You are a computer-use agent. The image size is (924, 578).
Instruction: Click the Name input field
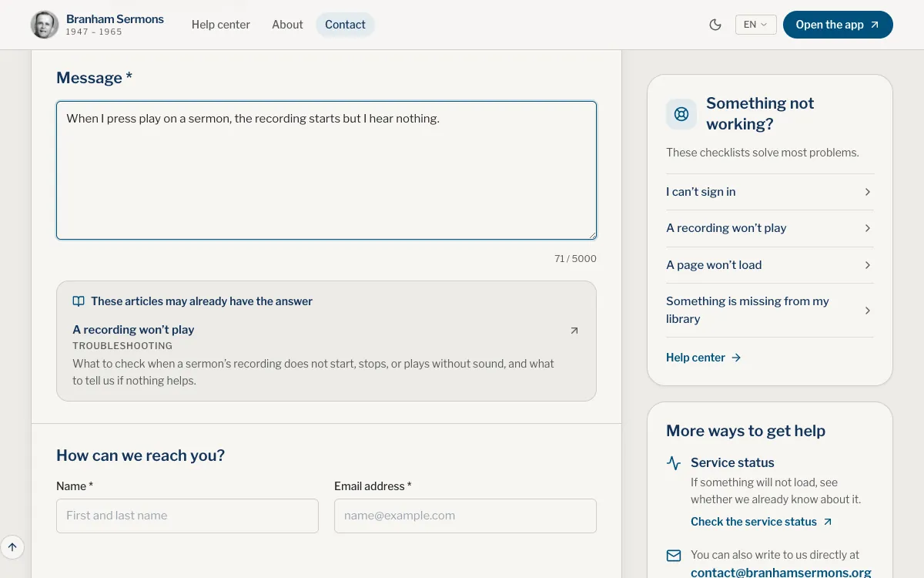click(x=187, y=516)
